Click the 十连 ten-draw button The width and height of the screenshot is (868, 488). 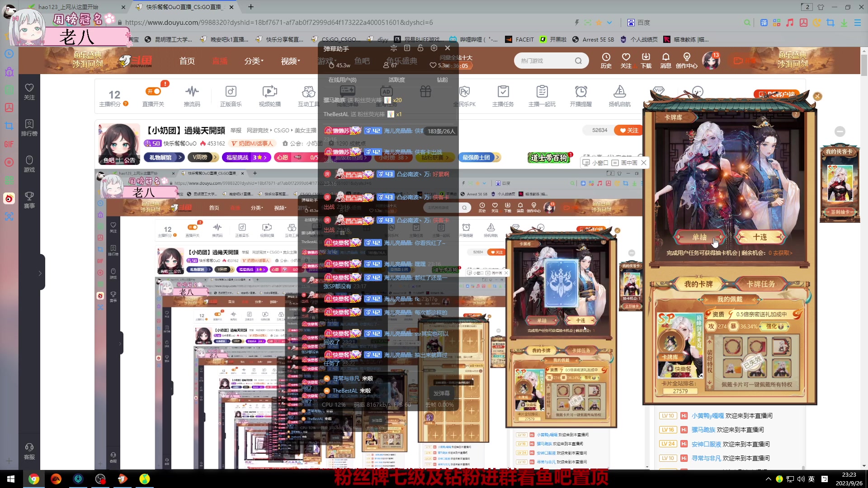(x=760, y=237)
